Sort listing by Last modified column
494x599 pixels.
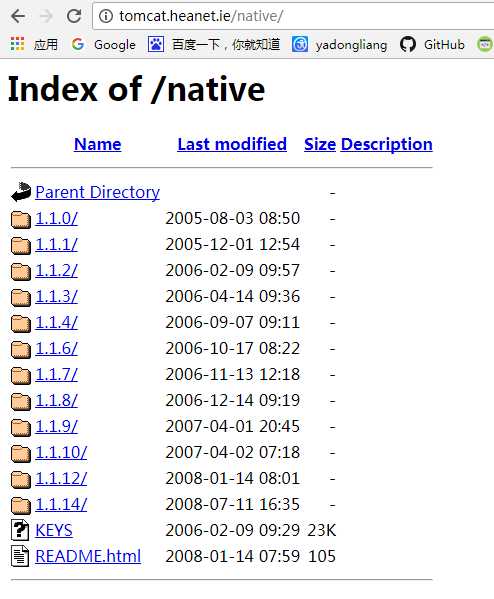click(x=232, y=144)
